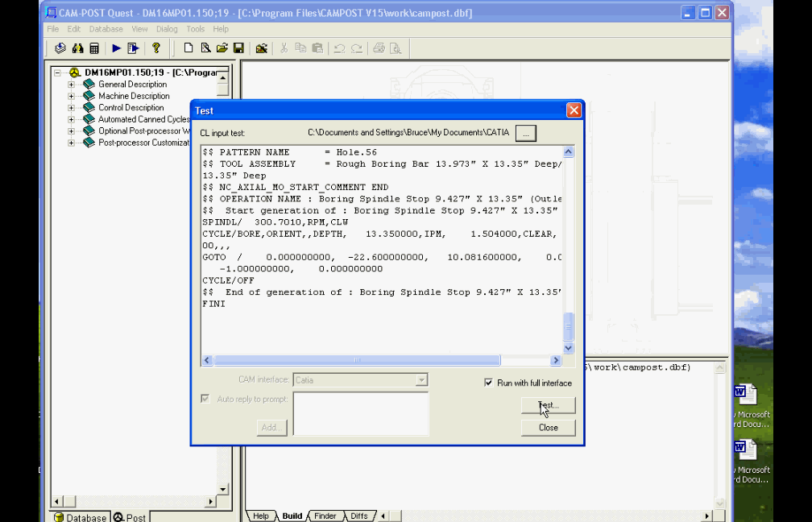Expand the Machine Description node
Image resolution: width=812 pixels, height=522 pixels.
tap(72, 96)
